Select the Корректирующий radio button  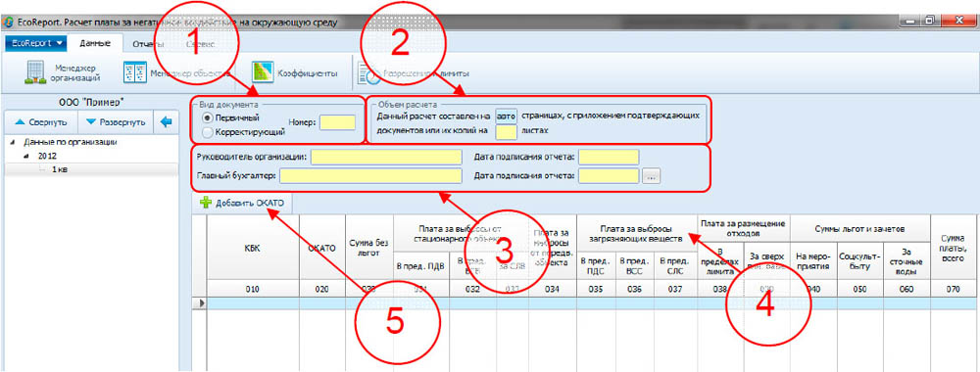point(208,132)
